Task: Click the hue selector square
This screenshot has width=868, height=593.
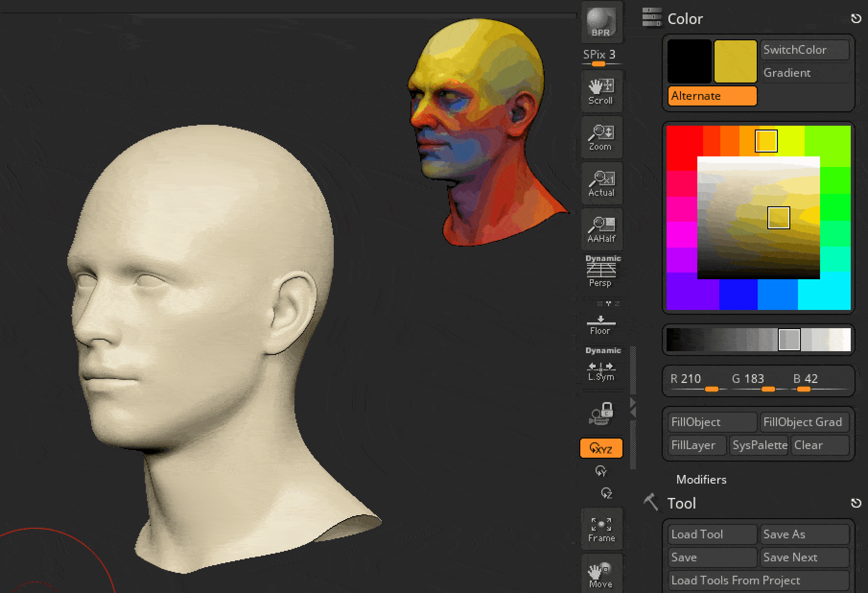Action: (x=766, y=141)
